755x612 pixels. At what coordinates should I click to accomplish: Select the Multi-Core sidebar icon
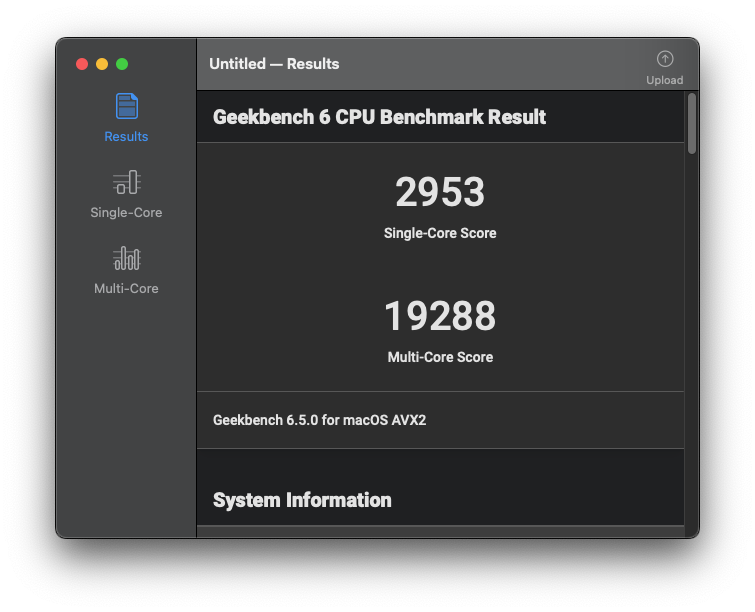[127, 258]
